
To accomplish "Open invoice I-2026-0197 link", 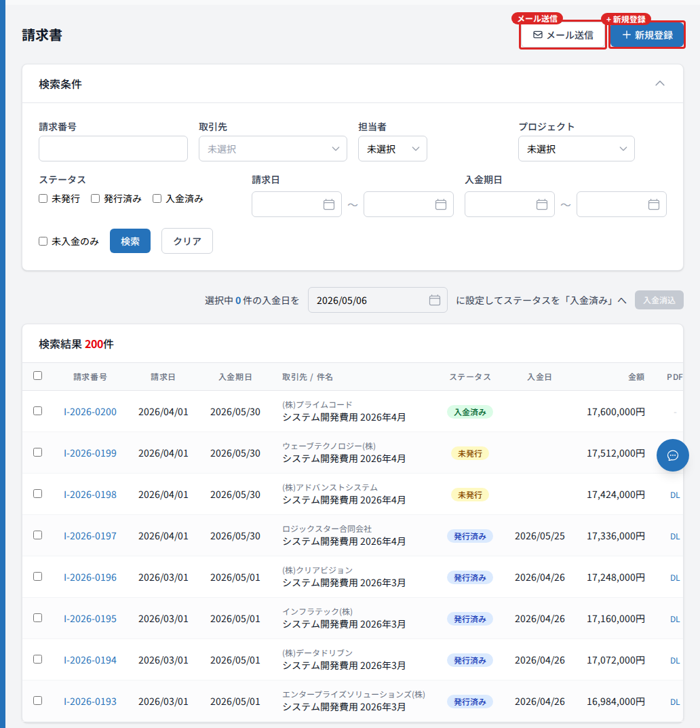I will pos(90,536).
